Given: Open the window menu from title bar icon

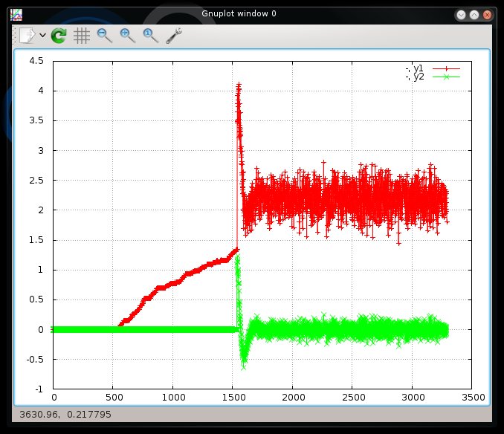Looking at the screenshot, I should pyautogui.click(x=16, y=14).
